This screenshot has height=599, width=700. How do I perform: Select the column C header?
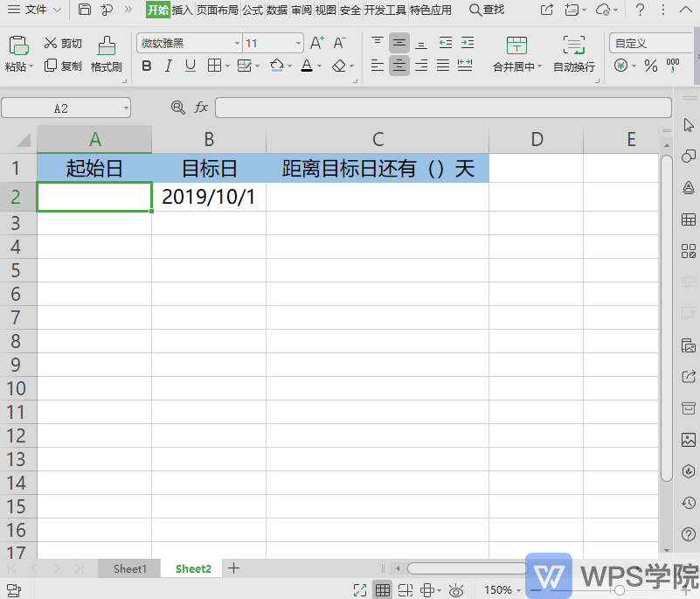(378, 139)
